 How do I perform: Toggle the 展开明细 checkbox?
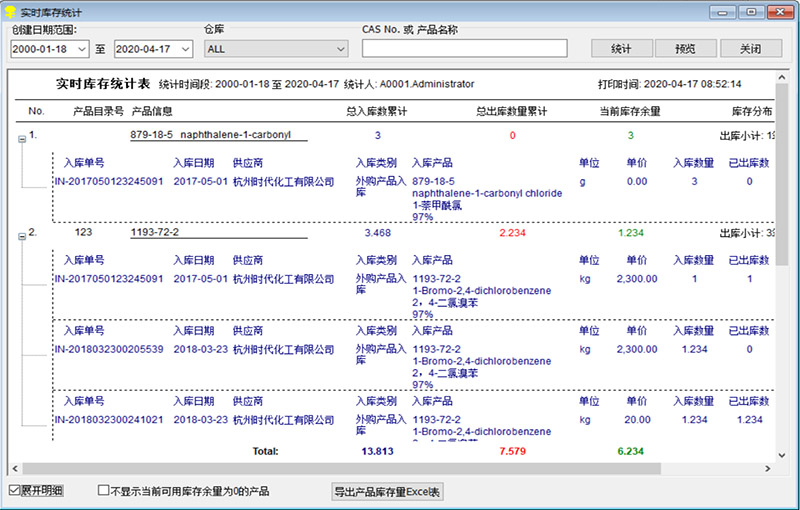pos(14,491)
